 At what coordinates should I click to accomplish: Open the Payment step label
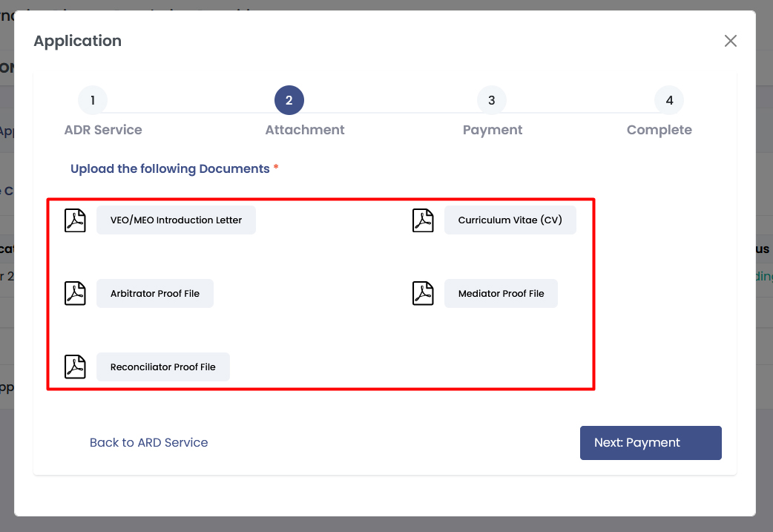point(493,130)
